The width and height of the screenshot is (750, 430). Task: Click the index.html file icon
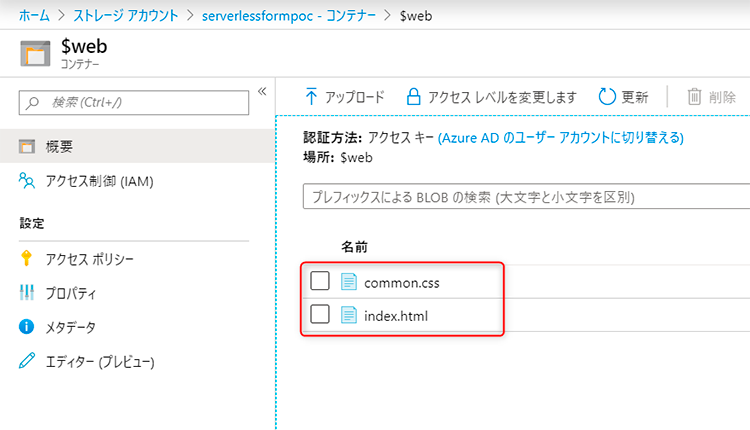[349, 315]
